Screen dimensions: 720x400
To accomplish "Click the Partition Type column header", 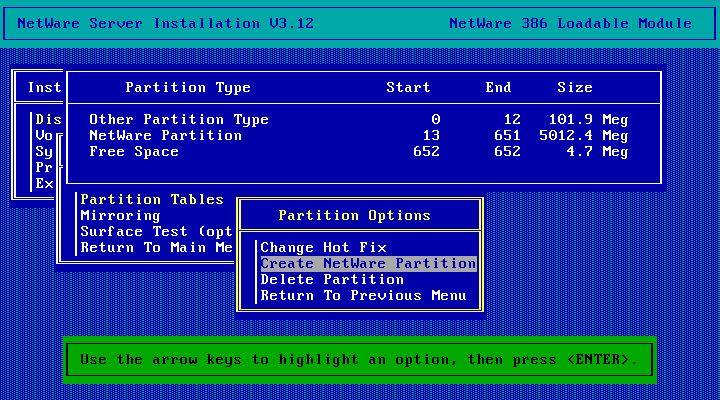I will (x=188, y=87).
